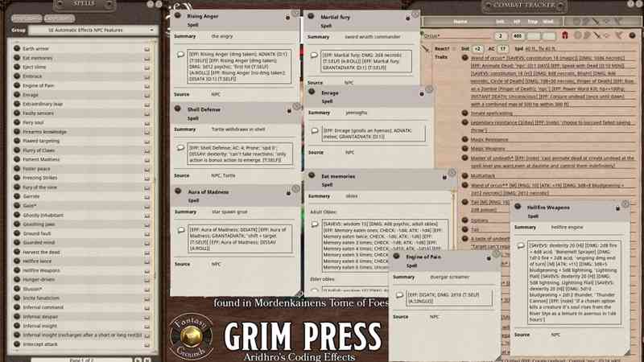The image size is (644, 362).
Task: Select the Flurry of Claws list entry
Action: point(39,150)
